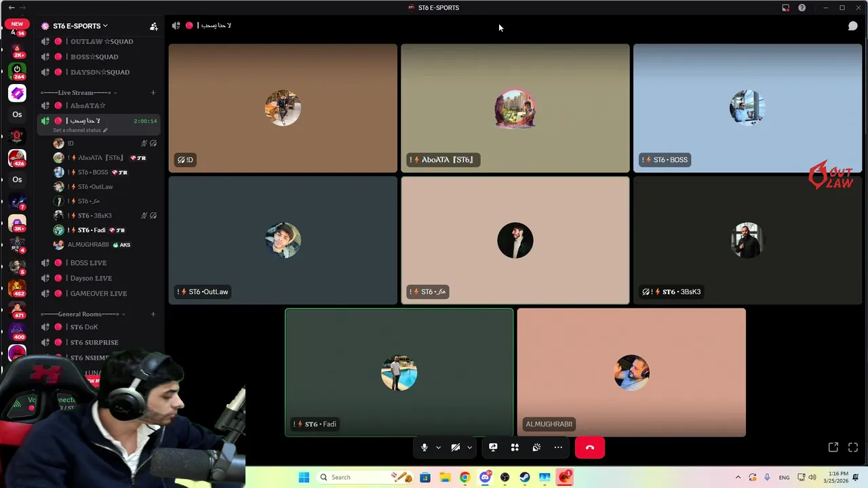Select user ID in channel list
The image size is (868, 488).
tap(105, 143)
